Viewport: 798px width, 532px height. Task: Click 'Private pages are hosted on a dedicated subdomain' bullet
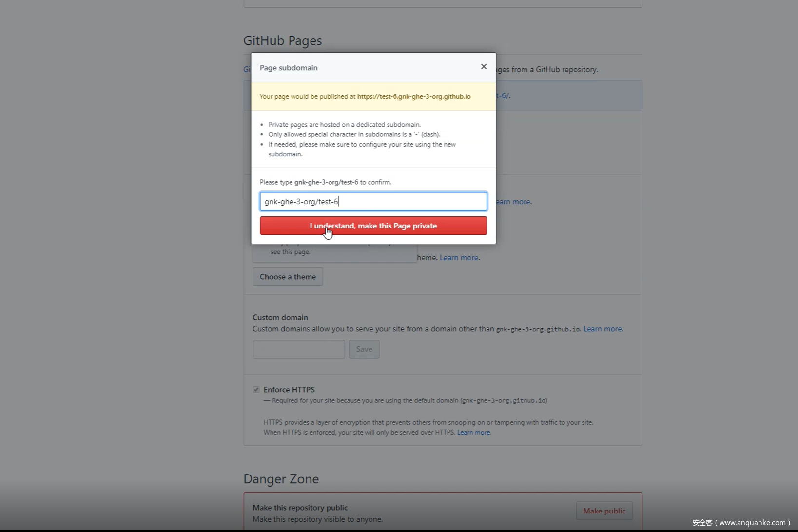pos(344,124)
